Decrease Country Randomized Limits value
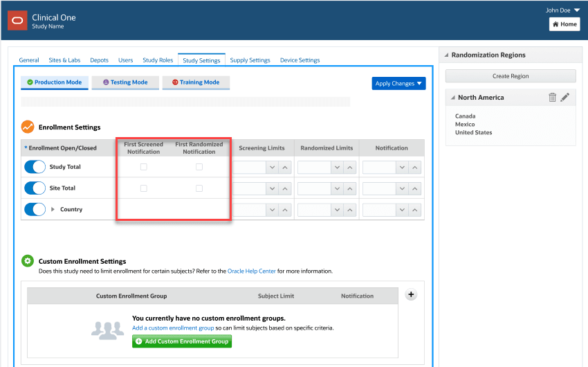Viewport: 588px width, 367px height. [x=337, y=210]
